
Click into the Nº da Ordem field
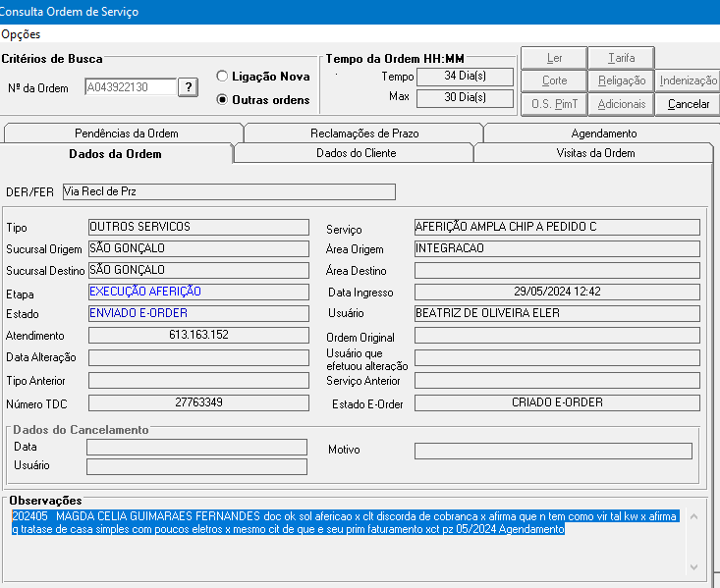[x=131, y=86]
